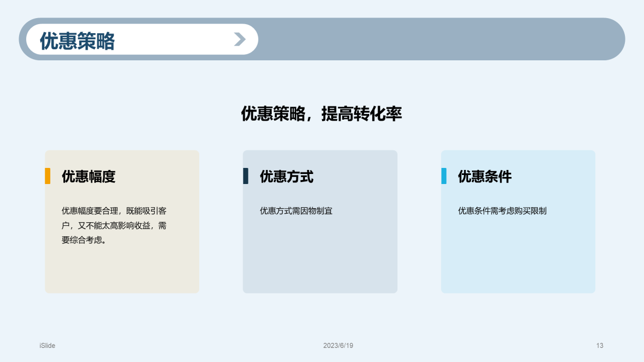Click empty lower area of the light blue card
This screenshot has width=644, height=362.
click(x=518, y=261)
